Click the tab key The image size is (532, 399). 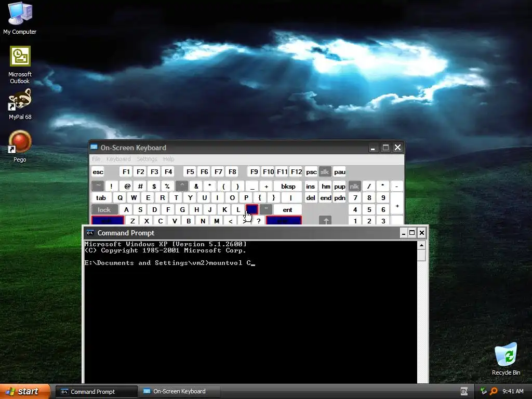[x=101, y=198]
